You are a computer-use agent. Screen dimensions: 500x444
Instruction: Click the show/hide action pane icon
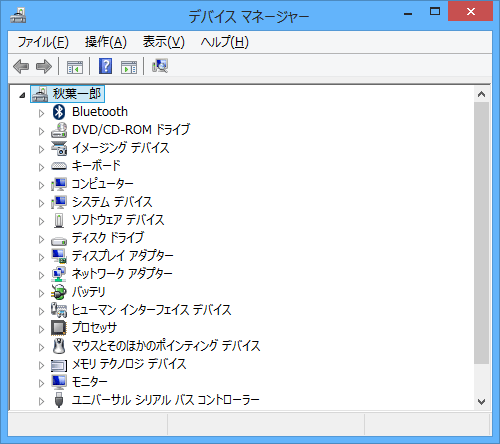pos(129,67)
